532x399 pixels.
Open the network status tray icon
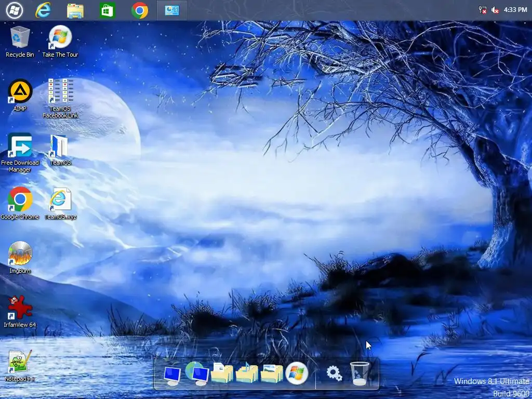pos(483,10)
